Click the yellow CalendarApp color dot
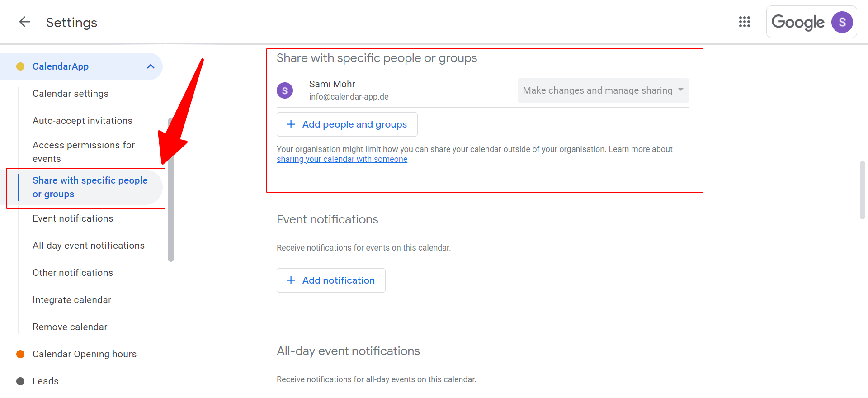Viewport: 868px width, 398px height. (20, 66)
